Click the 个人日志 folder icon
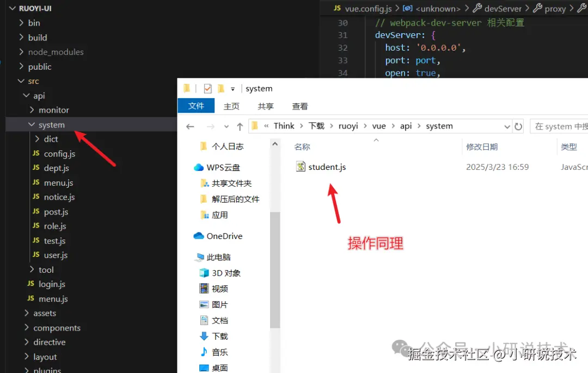This screenshot has height=373, width=588. (204, 146)
